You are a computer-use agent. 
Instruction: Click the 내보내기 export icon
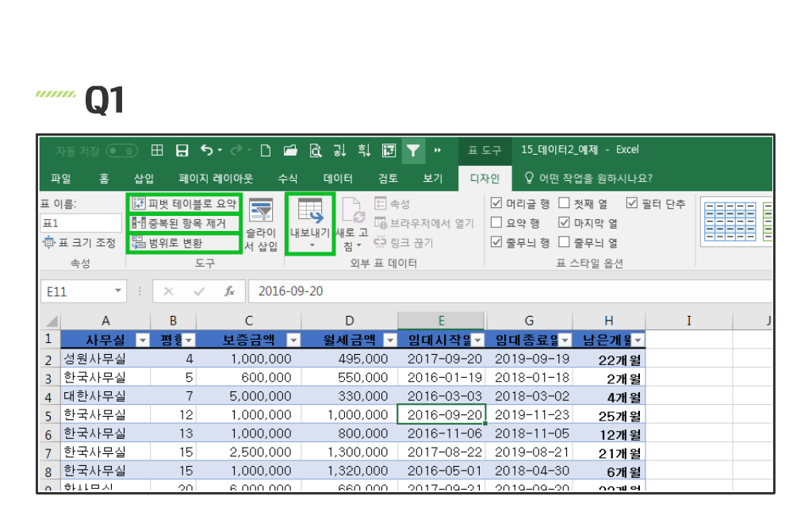310,222
